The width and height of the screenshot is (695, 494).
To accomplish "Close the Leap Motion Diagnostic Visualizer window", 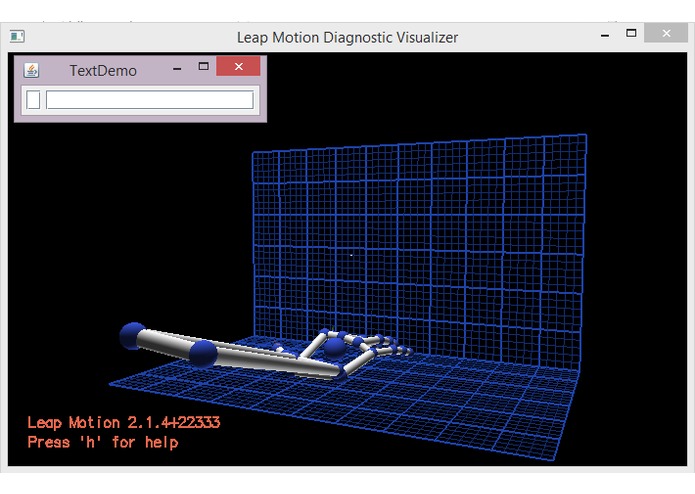I will click(666, 33).
